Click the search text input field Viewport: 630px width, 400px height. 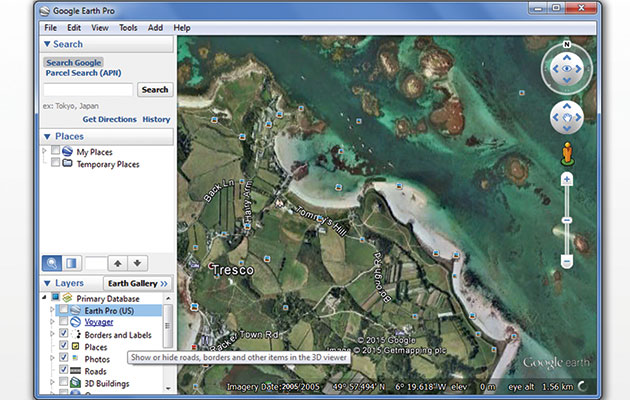[88, 90]
